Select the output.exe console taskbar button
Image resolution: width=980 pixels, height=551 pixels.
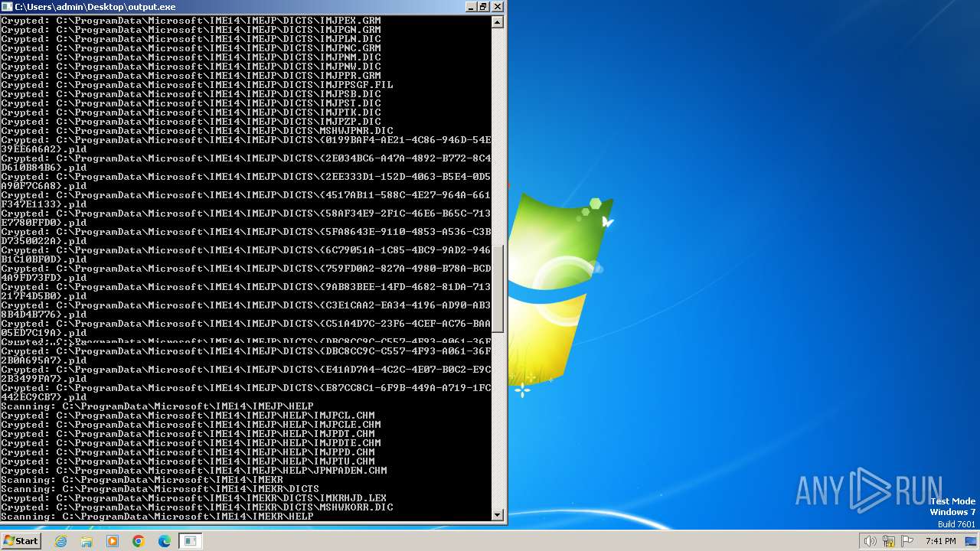tap(190, 541)
